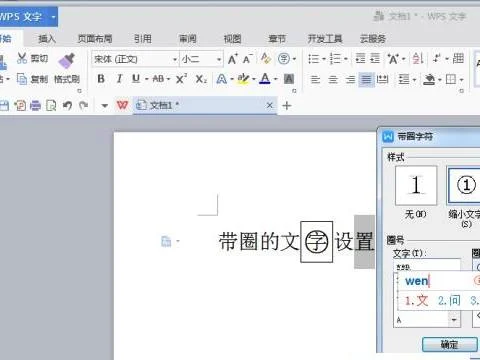
Task: Click the decrease indent icon
Action: click(360, 58)
